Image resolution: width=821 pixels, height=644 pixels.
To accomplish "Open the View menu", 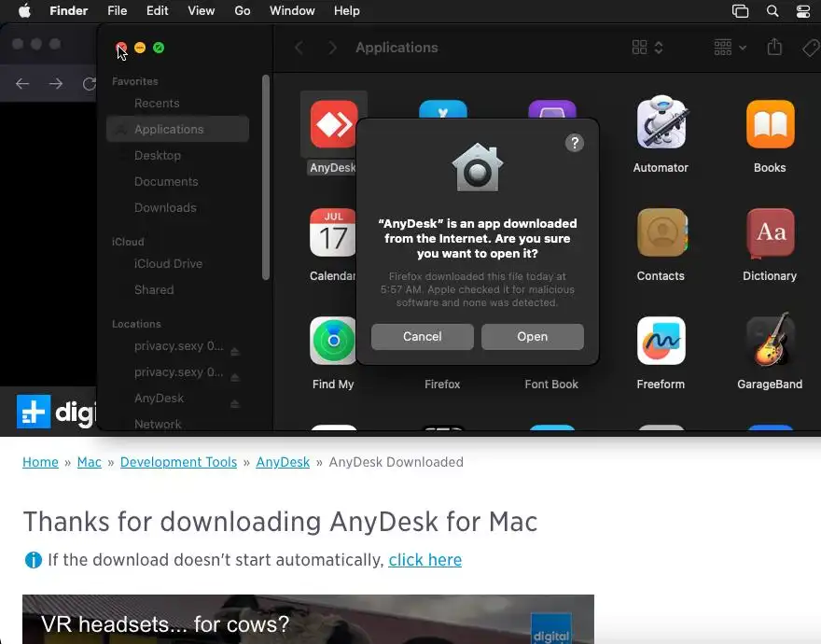I will coord(202,10).
